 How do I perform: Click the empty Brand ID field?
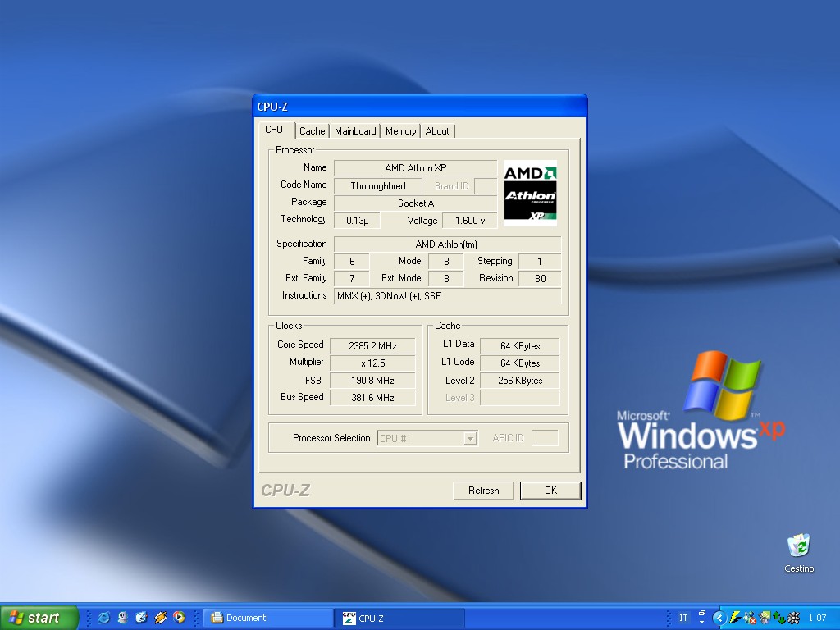click(486, 186)
